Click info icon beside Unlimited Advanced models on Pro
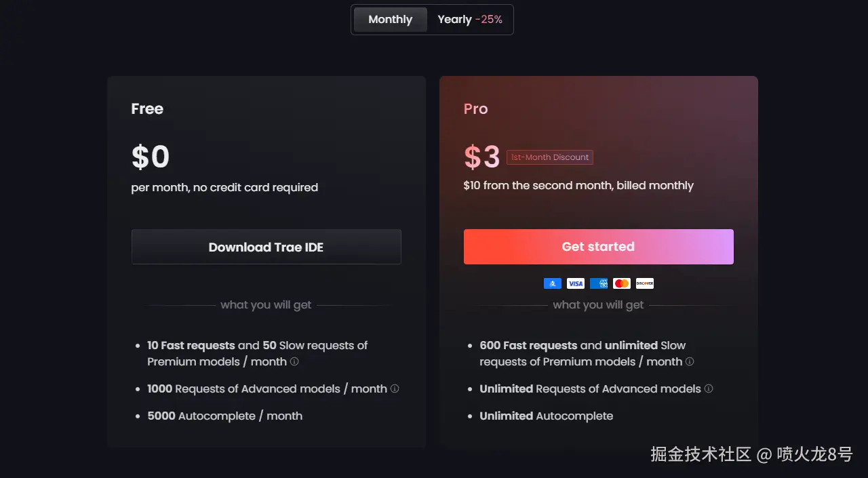The height and width of the screenshot is (478, 868). point(708,389)
